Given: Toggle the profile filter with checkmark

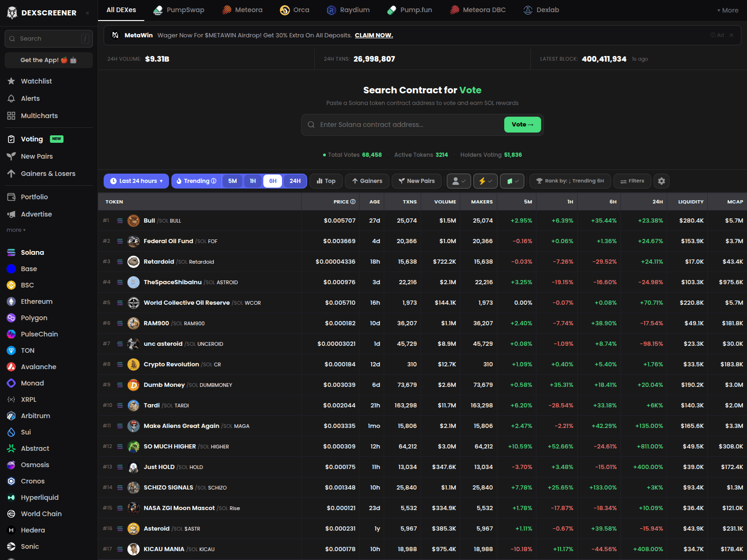Looking at the screenshot, I should 458,181.
